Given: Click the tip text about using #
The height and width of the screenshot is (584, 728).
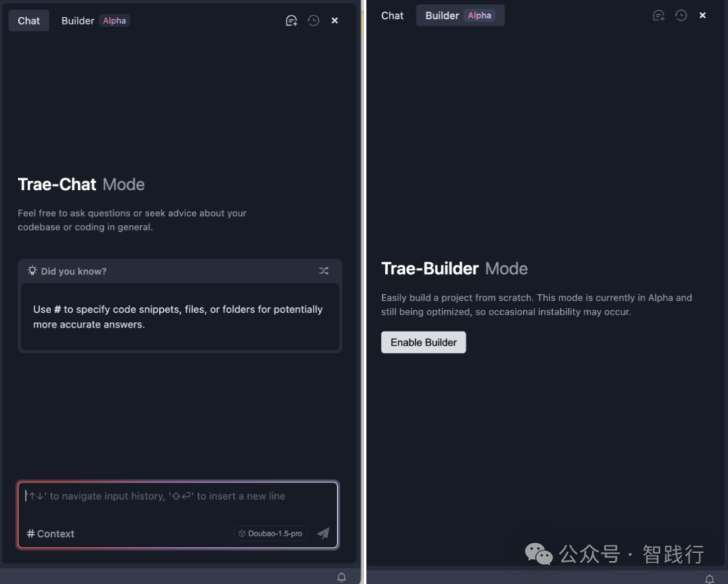Looking at the screenshot, I should point(178,317).
